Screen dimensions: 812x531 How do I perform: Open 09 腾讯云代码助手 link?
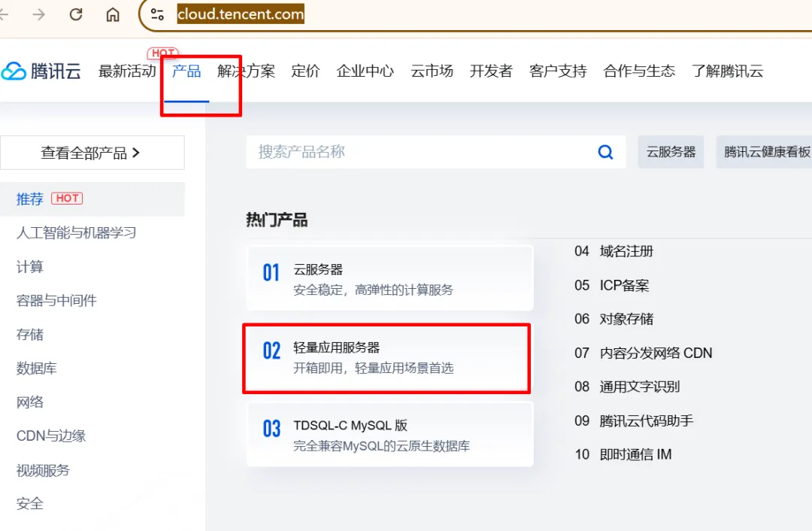[634, 420]
